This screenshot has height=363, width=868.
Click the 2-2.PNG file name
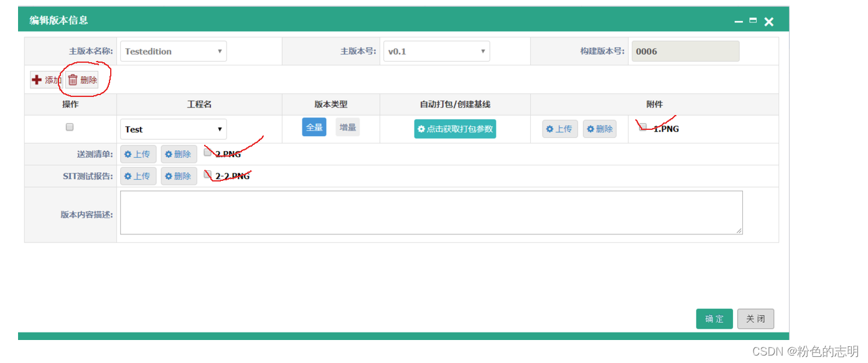click(233, 177)
